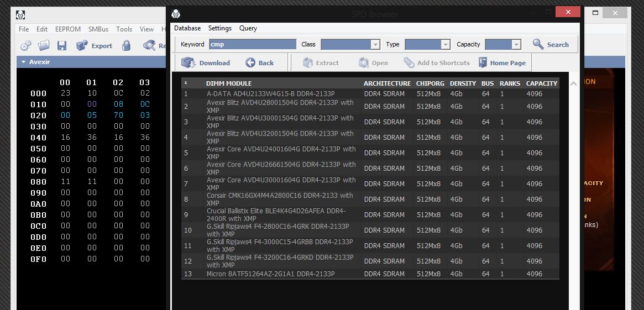Click SPD Browser title bar logo icon
Image resolution: width=644 pixels, height=310 pixels.
pos(176,14)
